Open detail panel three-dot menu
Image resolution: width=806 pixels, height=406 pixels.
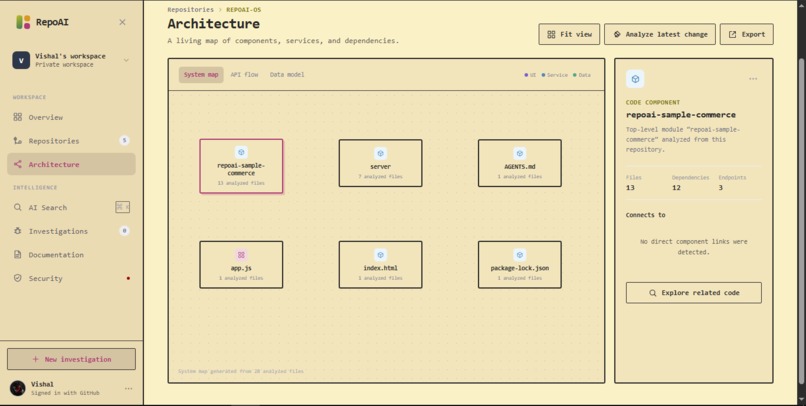[753, 79]
